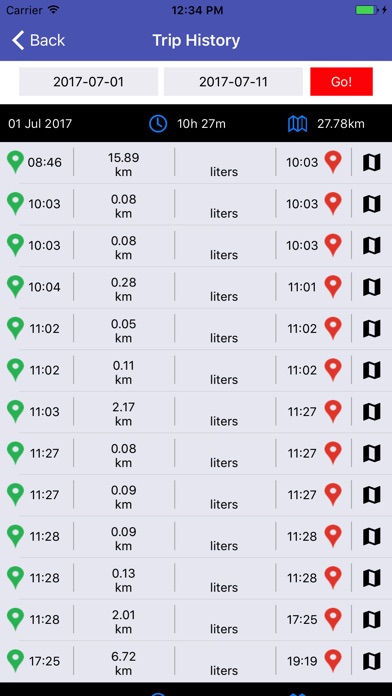Image resolution: width=392 pixels, height=696 pixels.
Task: Tap green start pin at 17:25
Action: pyautogui.click(x=16, y=661)
